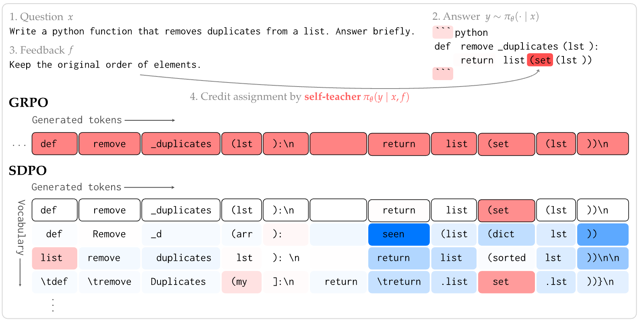Screen dimensions: 644x322
Task: Click the blue '))' vocabulary token
Action: tap(603, 234)
